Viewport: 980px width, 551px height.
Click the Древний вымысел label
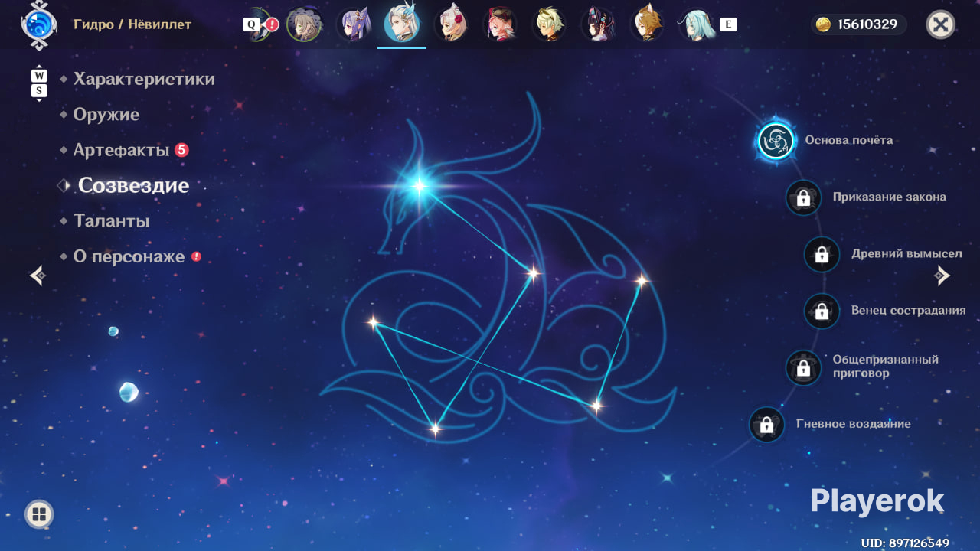(x=906, y=254)
